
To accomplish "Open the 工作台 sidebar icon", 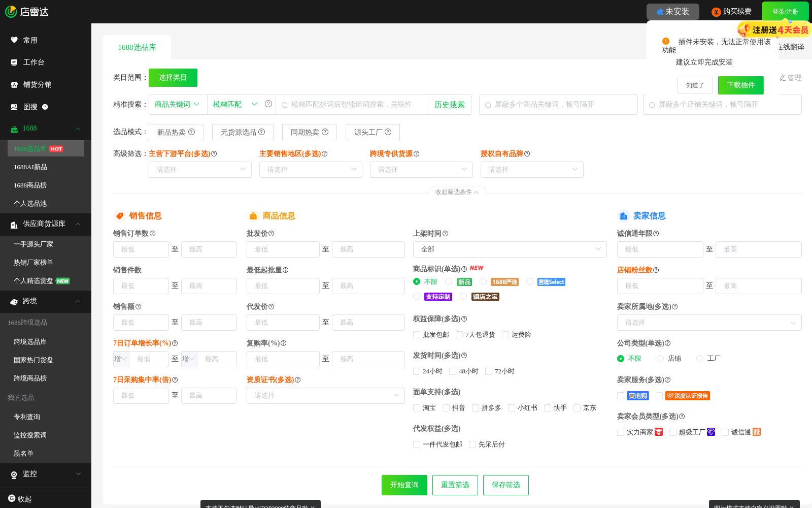I will pos(14,62).
